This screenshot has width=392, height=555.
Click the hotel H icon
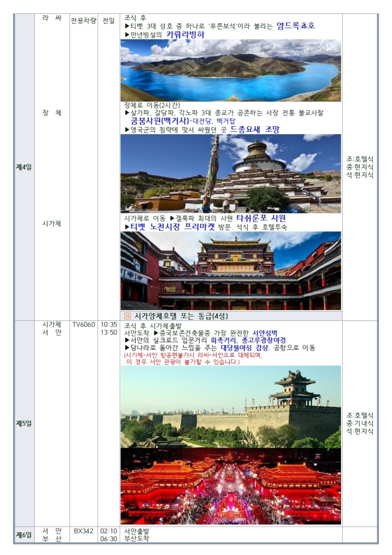coord(127,316)
